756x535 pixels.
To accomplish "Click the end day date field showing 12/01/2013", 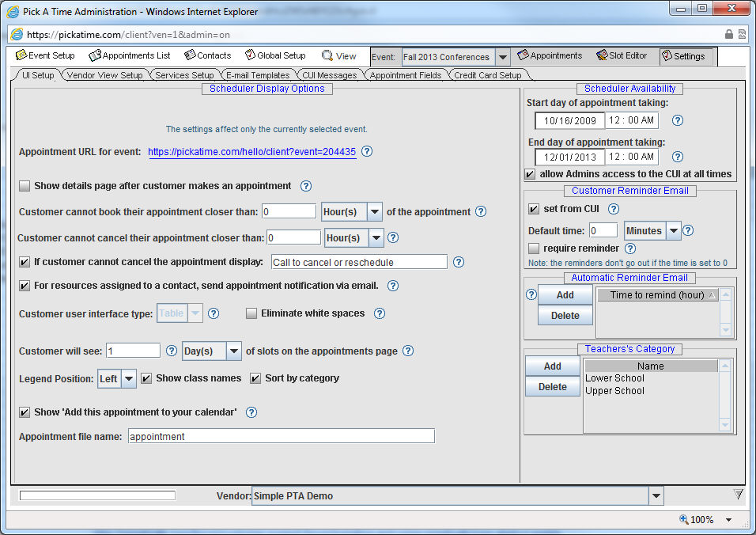I will coord(570,157).
